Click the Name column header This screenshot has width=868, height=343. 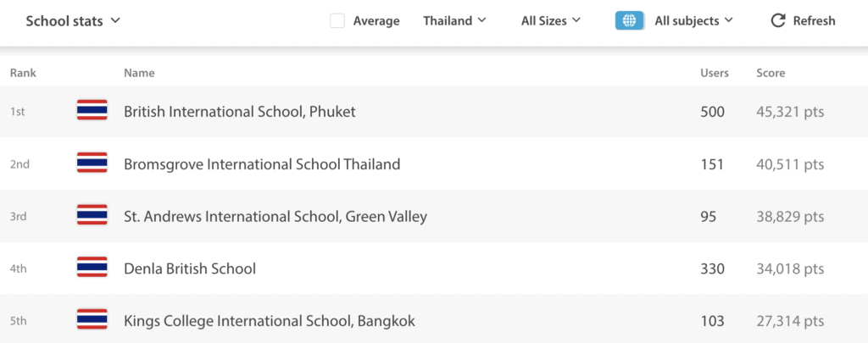(x=139, y=73)
